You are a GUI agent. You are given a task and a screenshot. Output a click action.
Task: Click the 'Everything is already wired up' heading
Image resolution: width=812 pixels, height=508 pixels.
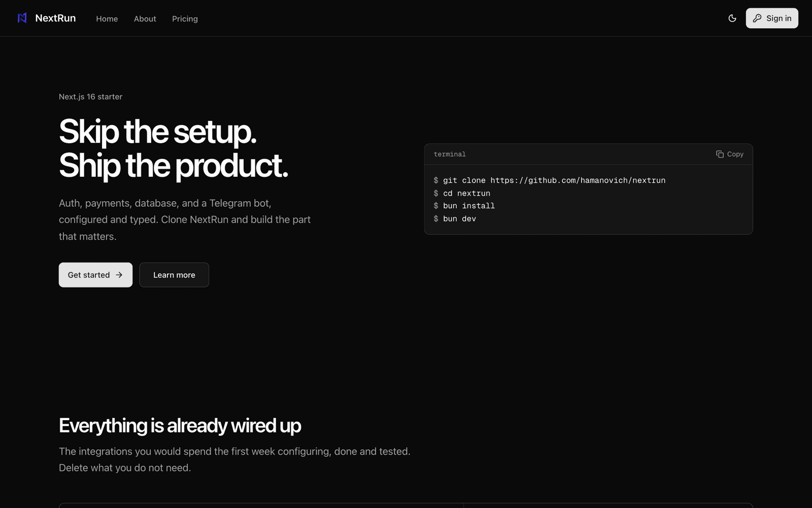point(180,426)
